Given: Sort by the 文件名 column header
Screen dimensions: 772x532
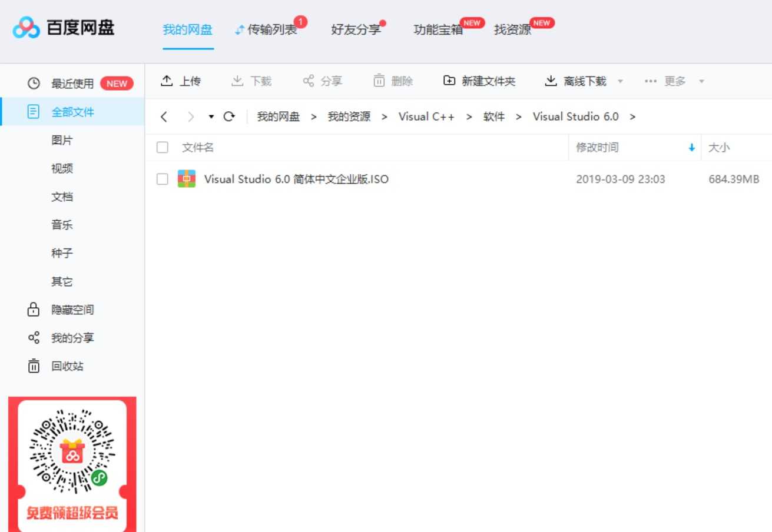Looking at the screenshot, I should pyautogui.click(x=198, y=148).
